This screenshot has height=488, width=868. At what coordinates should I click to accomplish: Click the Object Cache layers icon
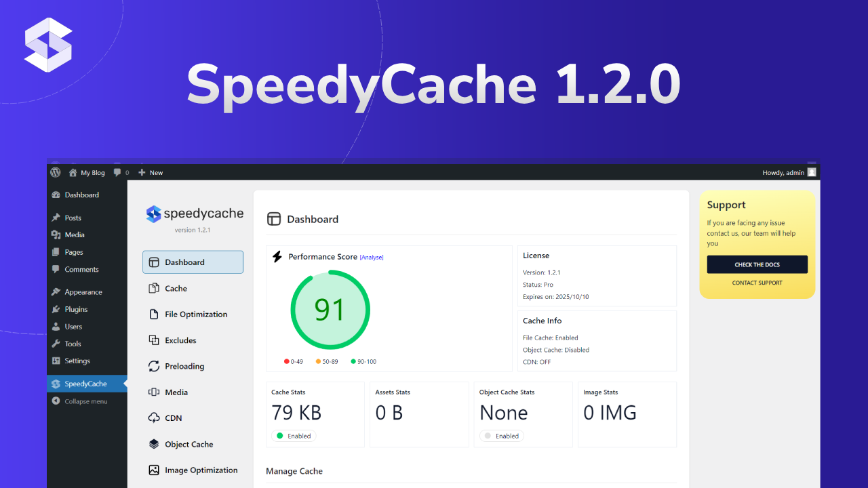(154, 445)
